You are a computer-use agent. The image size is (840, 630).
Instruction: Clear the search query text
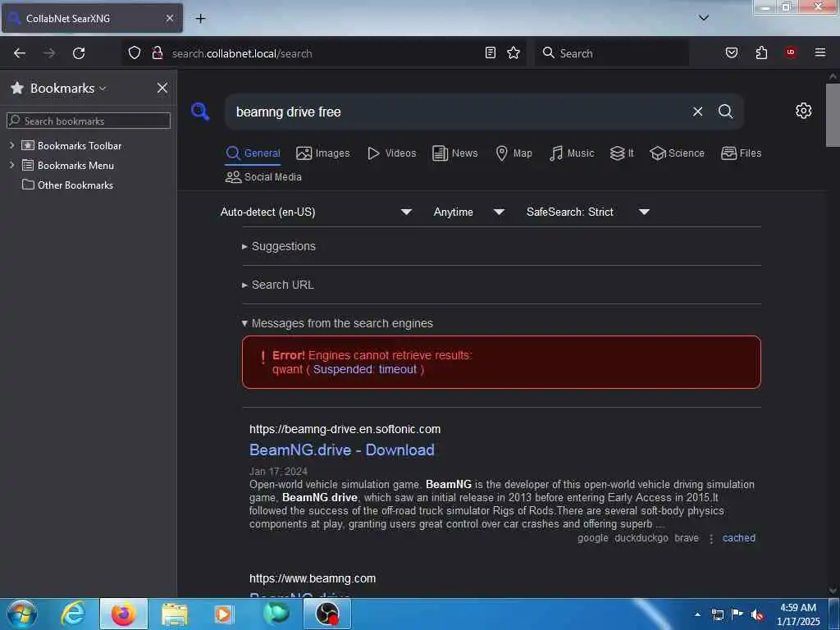tap(697, 112)
